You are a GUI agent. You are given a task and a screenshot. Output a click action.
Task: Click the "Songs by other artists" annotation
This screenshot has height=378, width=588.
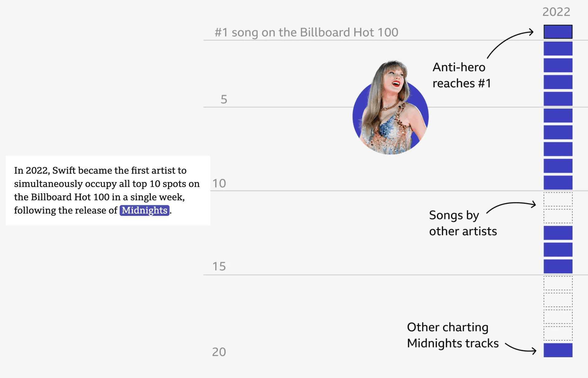click(x=463, y=223)
